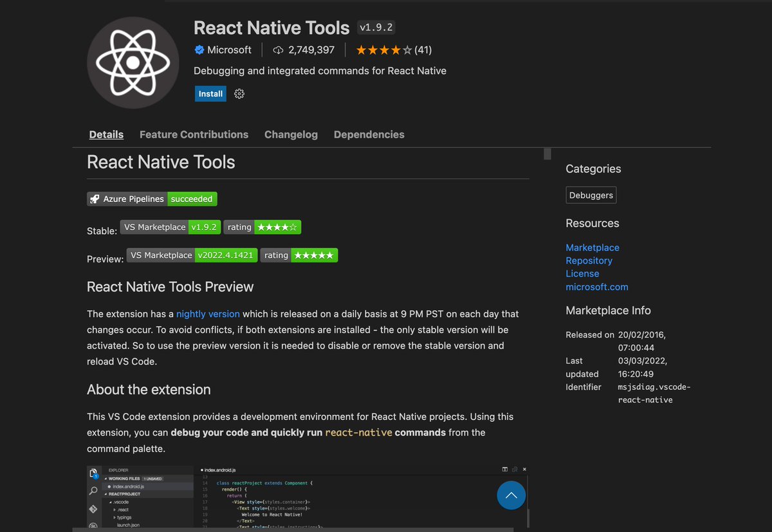Open the gear Manage icon beside Install
The width and height of the screenshot is (772, 532).
tap(239, 94)
